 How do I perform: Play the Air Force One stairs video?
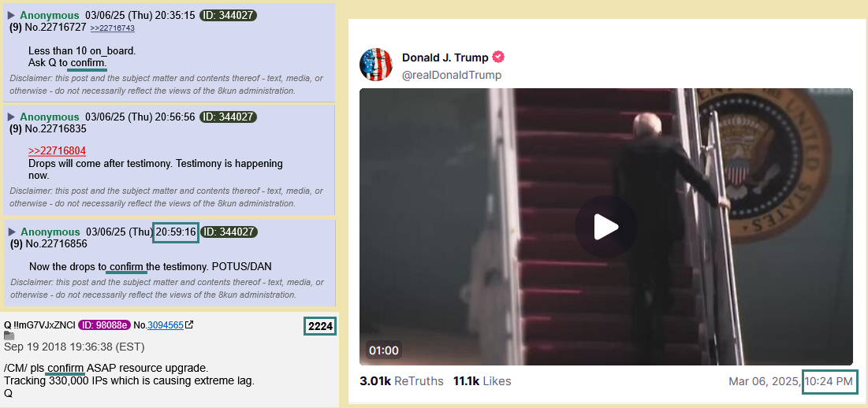605,227
